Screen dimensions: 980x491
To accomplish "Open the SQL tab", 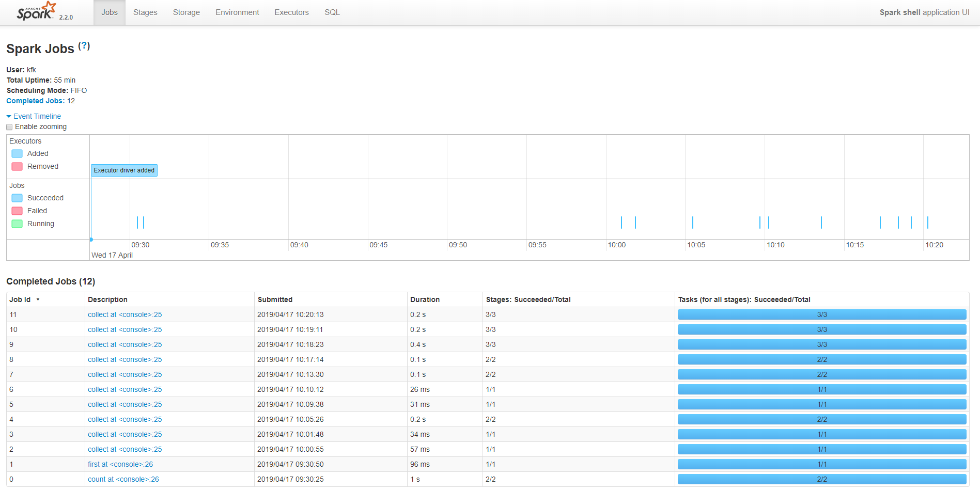I will [332, 12].
